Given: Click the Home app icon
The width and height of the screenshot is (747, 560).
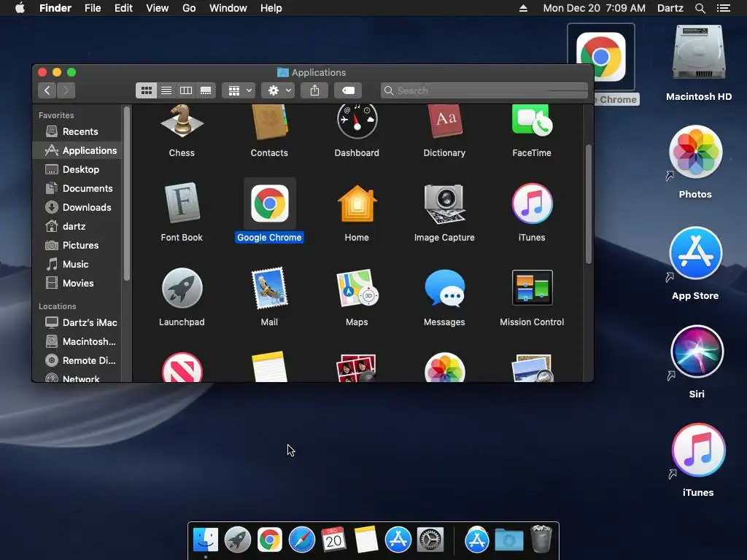Looking at the screenshot, I should [357, 203].
